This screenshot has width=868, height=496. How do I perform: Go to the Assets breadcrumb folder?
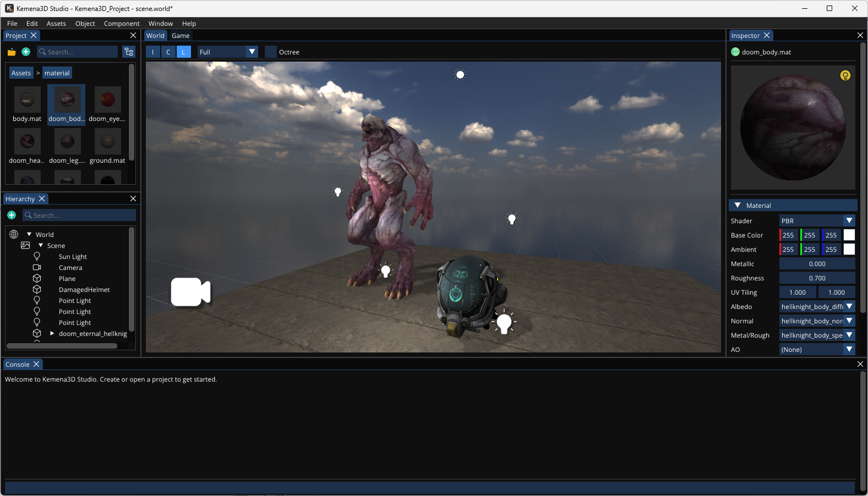click(21, 73)
